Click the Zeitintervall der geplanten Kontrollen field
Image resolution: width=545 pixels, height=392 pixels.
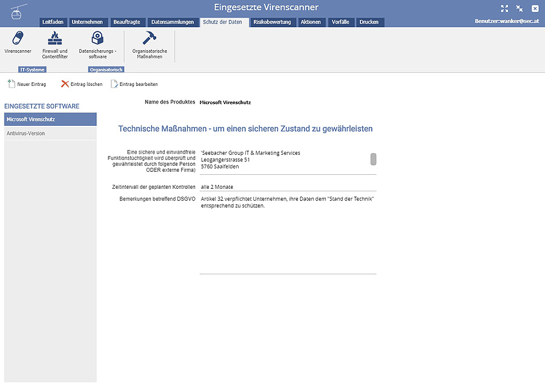288,187
